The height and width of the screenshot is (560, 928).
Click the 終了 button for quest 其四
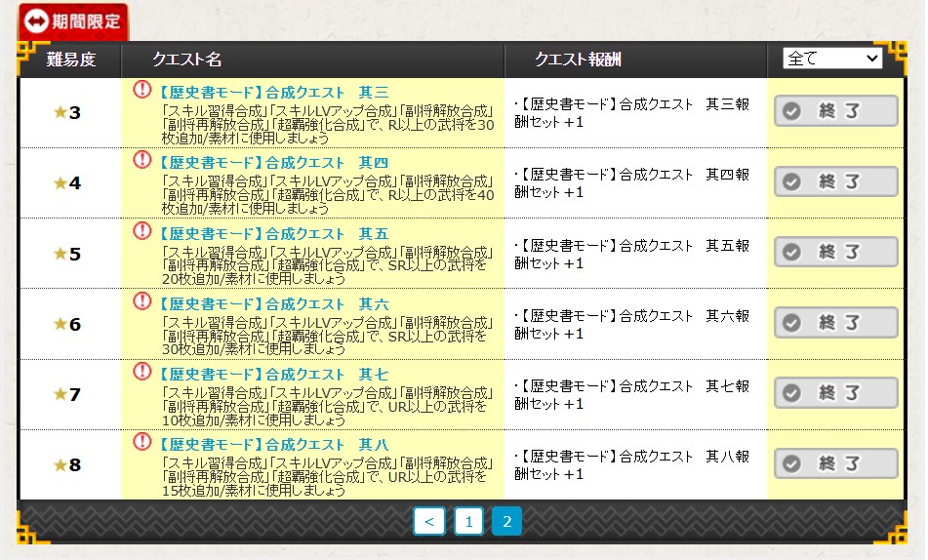tap(836, 181)
